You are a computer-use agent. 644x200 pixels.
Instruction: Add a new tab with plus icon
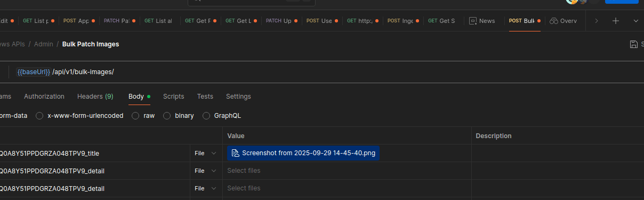616,21
